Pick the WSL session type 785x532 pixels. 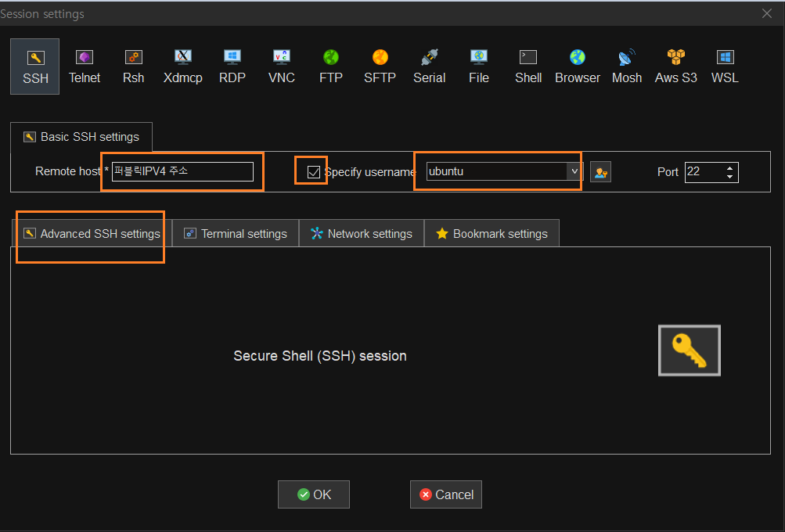click(x=725, y=66)
